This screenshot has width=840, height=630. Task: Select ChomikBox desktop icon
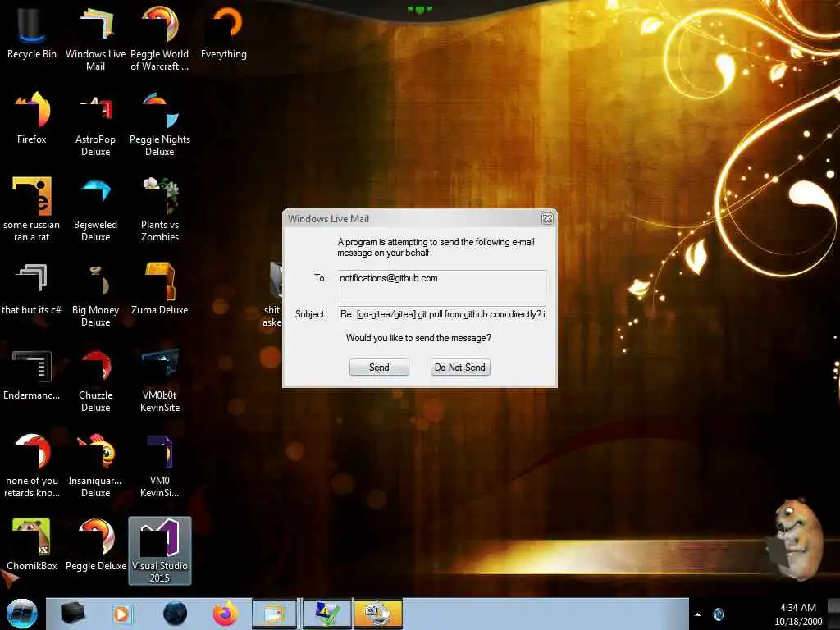pyautogui.click(x=32, y=544)
